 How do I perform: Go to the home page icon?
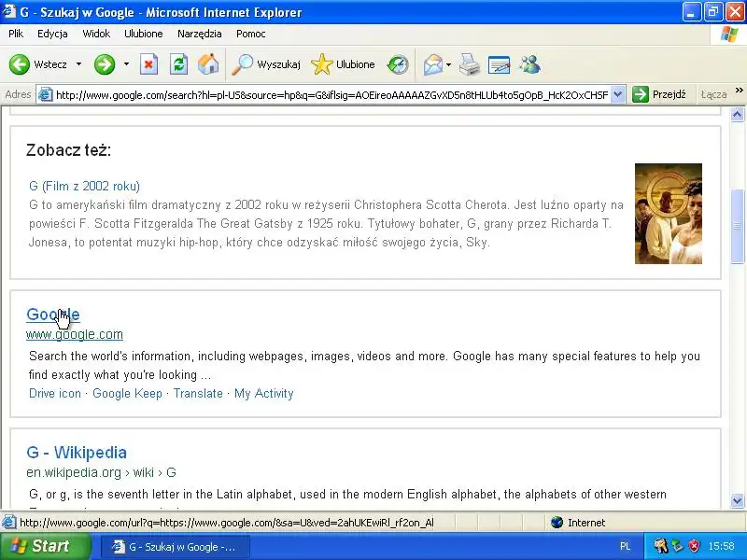pos(208,64)
